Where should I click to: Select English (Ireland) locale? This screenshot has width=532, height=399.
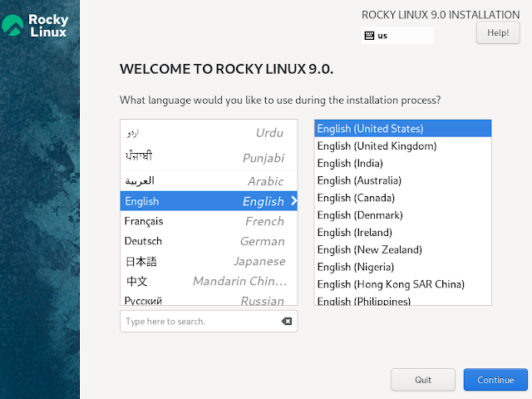coord(402,233)
